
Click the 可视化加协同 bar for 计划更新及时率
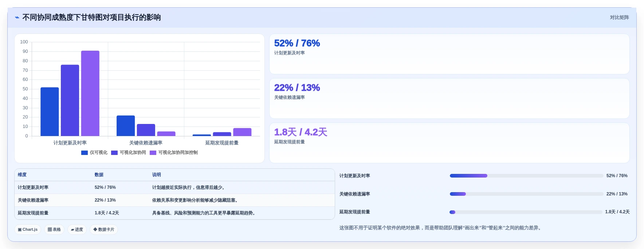click(70, 100)
